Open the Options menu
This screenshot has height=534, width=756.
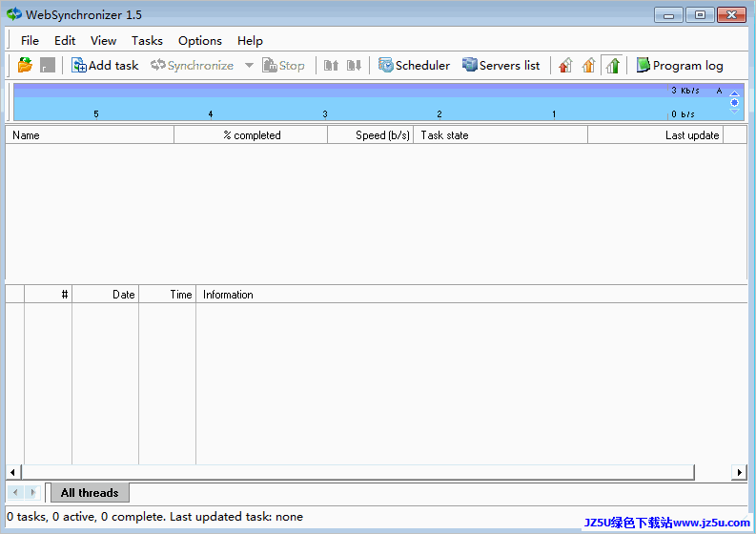click(x=200, y=40)
